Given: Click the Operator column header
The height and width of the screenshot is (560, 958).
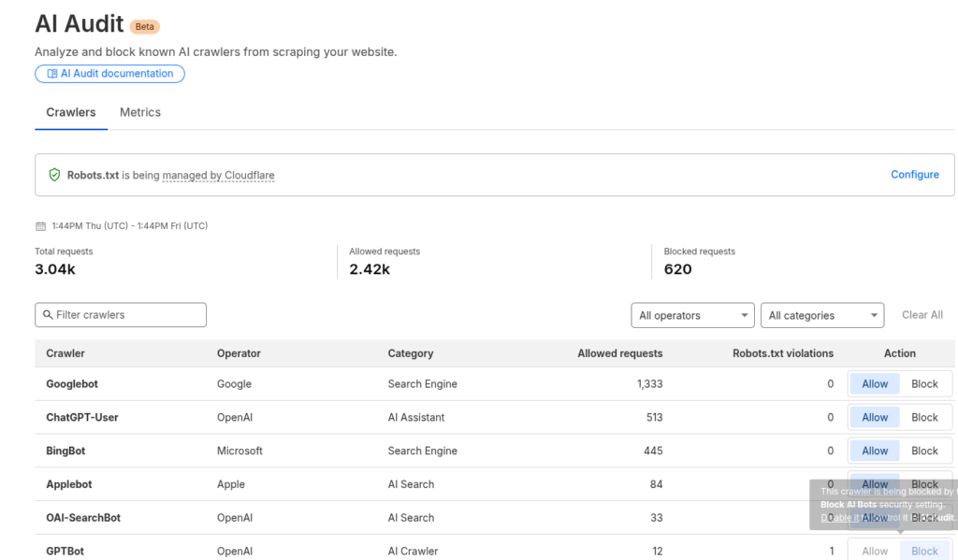Looking at the screenshot, I should coord(239,353).
